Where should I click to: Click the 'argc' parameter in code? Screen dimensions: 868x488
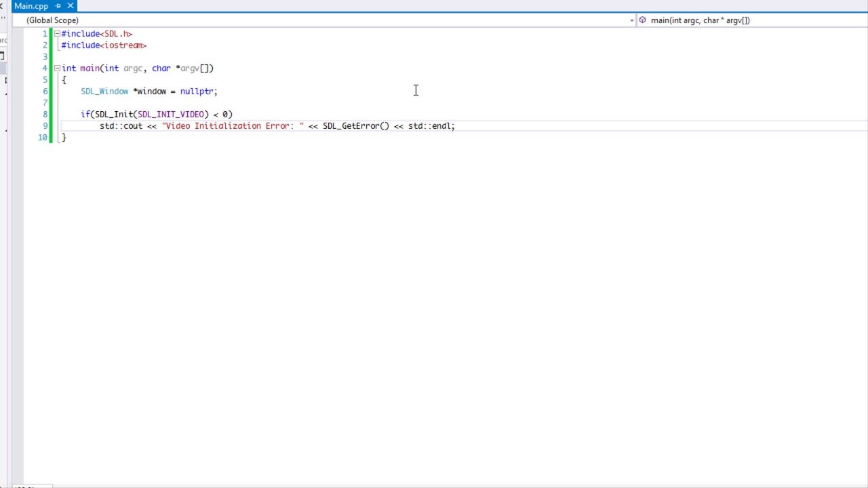[x=133, y=68]
